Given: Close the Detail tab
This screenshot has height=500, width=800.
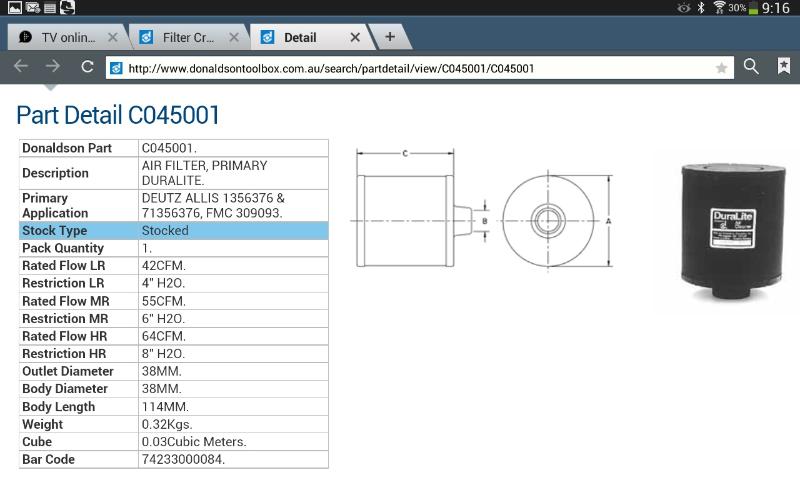Looking at the screenshot, I should (355, 37).
